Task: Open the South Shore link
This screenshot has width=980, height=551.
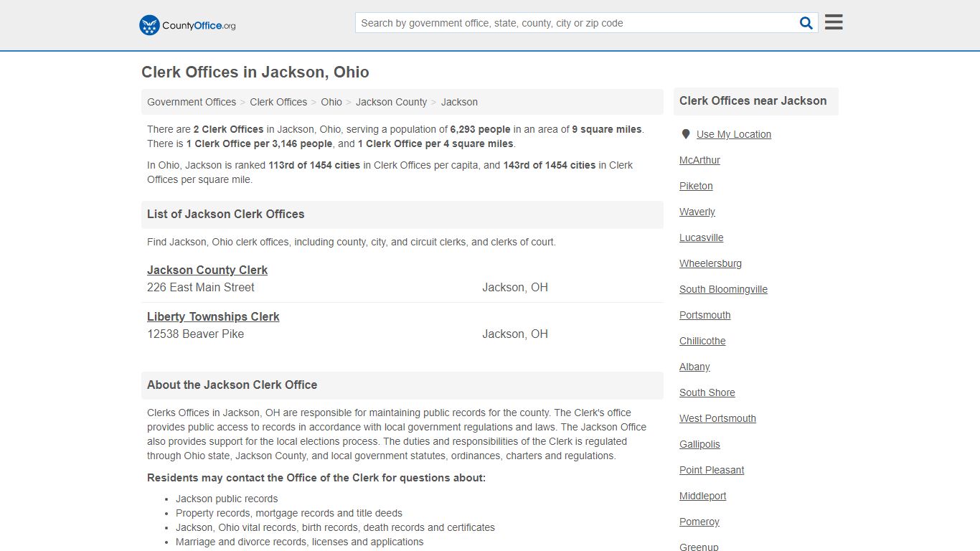Action: 707,392
